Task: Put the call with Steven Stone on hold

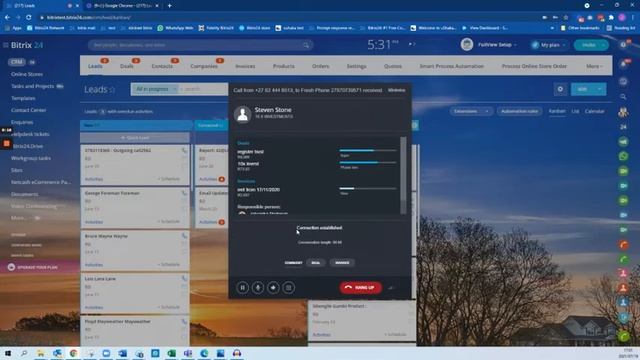Action: coord(242,288)
